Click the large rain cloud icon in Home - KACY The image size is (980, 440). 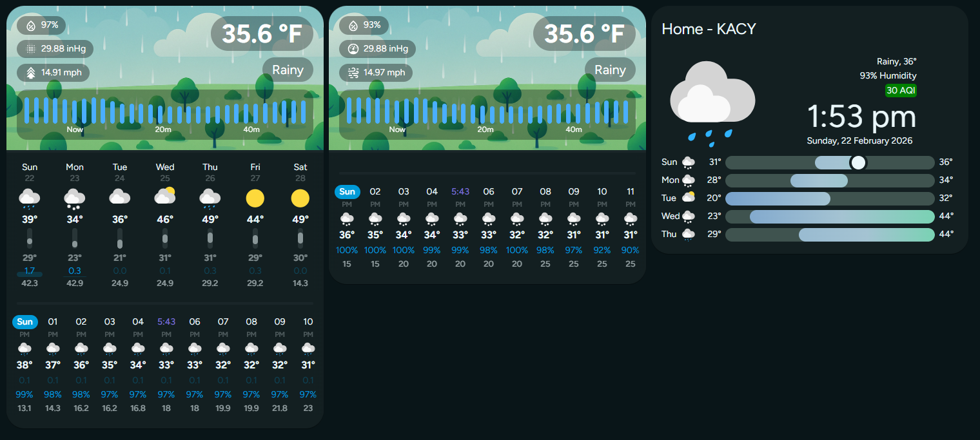pos(712,103)
